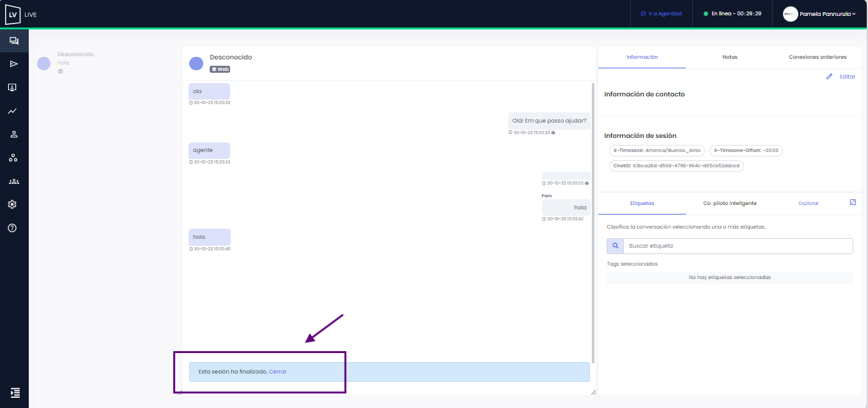Click the globe icon under conversation preview

point(61,72)
